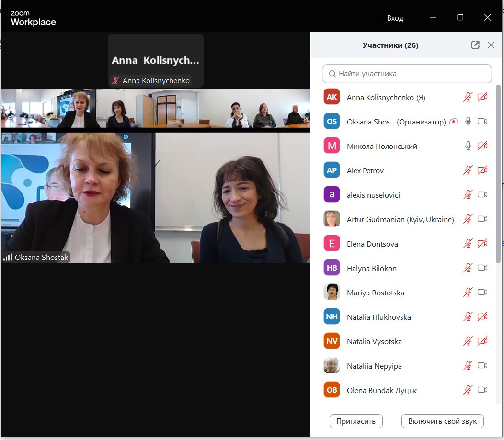This screenshot has height=440, width=504.
Task: Click the 'Найти участника' search field
Action: point(407,74)
